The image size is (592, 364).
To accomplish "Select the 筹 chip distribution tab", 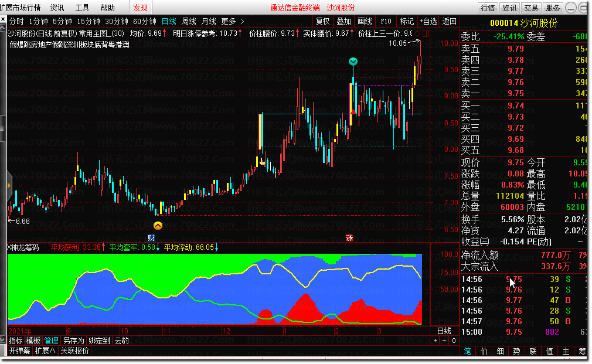I will [582, 351].
